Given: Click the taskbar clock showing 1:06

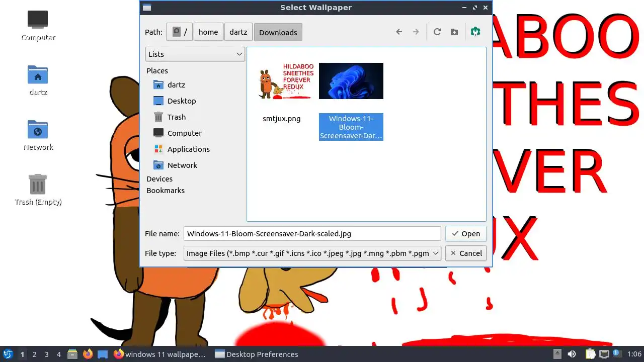Looking at the screenshot, I should pyautogui.click(x=634, y=354).
